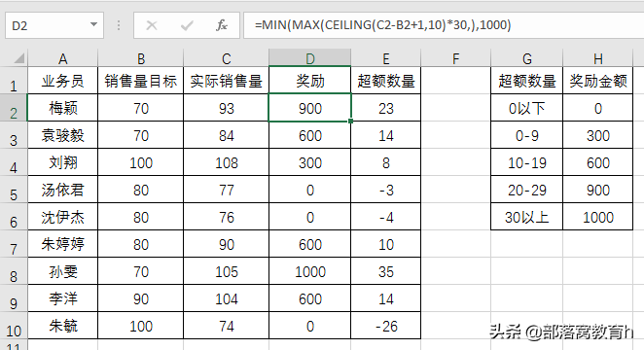This screenshot has height=350, width=644.
Task: Click cell D8 with value 1000
Action: [310, 271]
